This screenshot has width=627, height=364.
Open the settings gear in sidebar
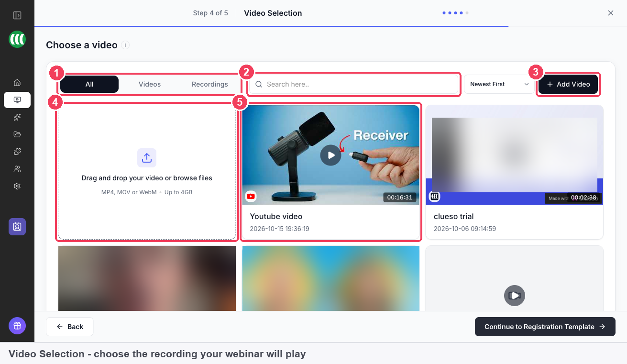pos(17,186)
